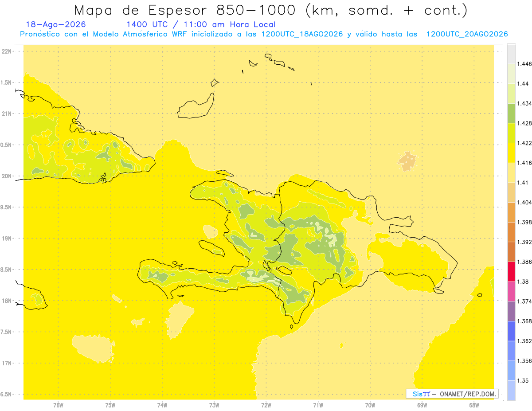Click the '68W' longitude label
532x411 pixels.
click(474, 405)
